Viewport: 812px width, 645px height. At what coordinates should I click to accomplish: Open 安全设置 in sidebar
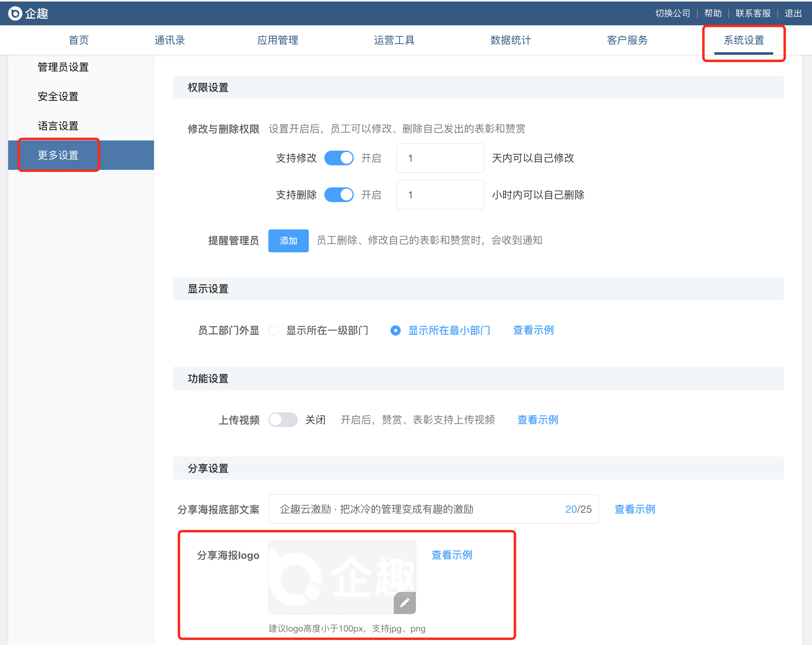[58, 96]
